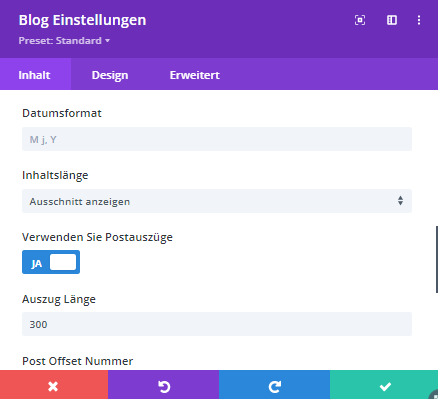
Task: Click the Post Offset Nummer label
Action: (78, 361)
